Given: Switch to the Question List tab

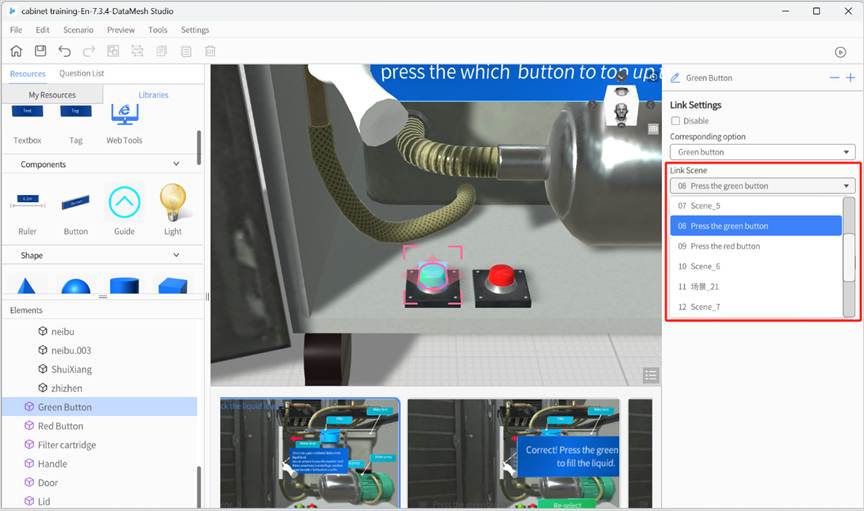Looking at the screenshot, I should click(82, 73).
